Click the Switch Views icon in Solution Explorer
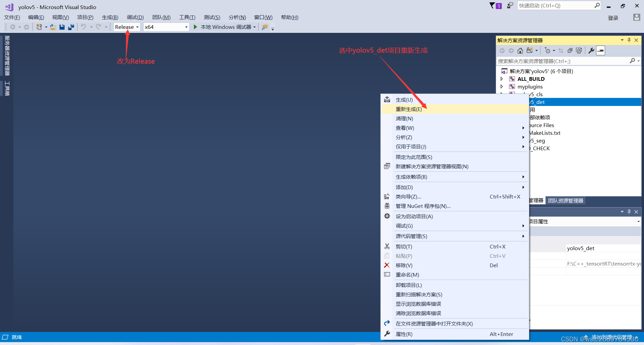The height and width of the screenshot is (345, 644). click(530, 51)
